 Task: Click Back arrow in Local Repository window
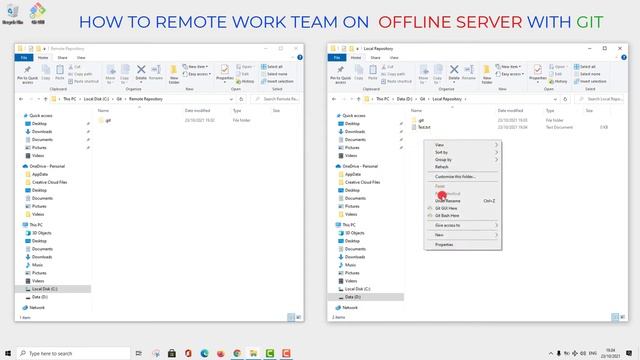click(x=334, y=99)
